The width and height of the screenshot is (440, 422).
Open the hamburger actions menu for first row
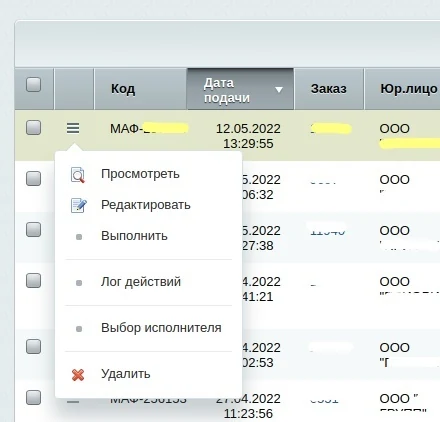tap(73, 128)
